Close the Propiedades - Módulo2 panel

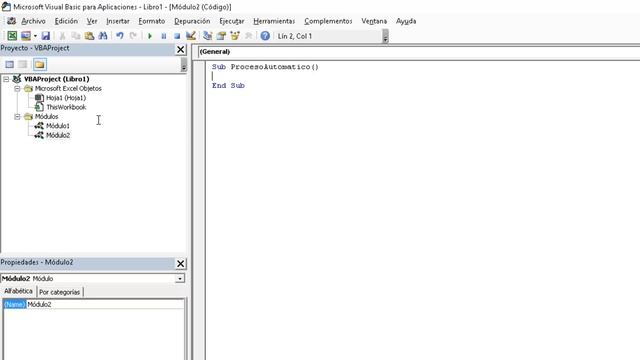click(x=180, y=264)
